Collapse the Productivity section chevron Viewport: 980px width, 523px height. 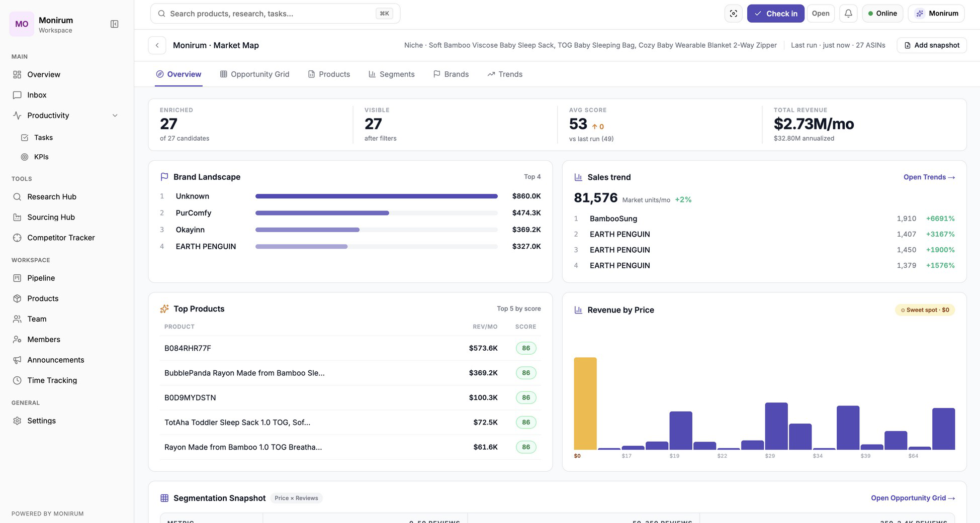point(115,116)
